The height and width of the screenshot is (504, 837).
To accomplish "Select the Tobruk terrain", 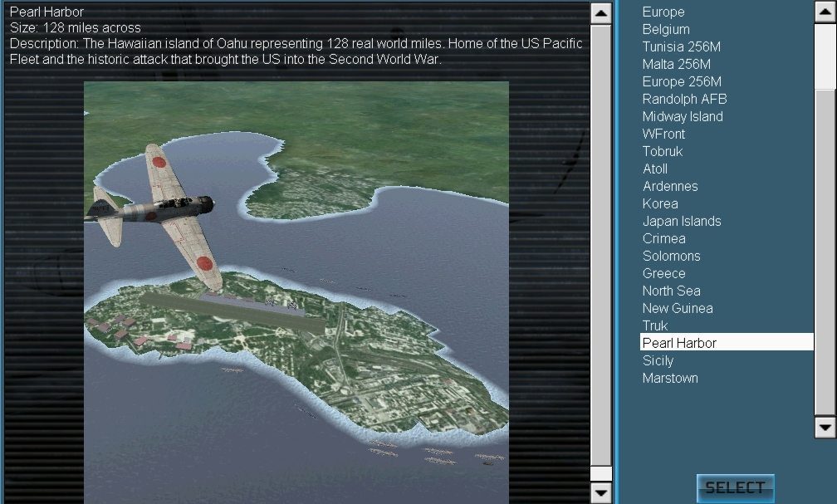I will [663, 152].
